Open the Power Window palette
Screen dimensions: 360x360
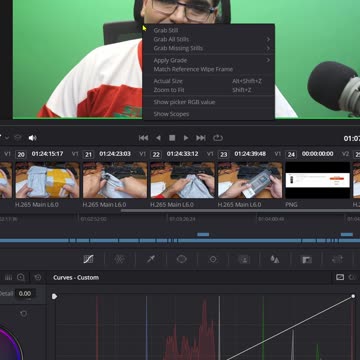point(182,259)
